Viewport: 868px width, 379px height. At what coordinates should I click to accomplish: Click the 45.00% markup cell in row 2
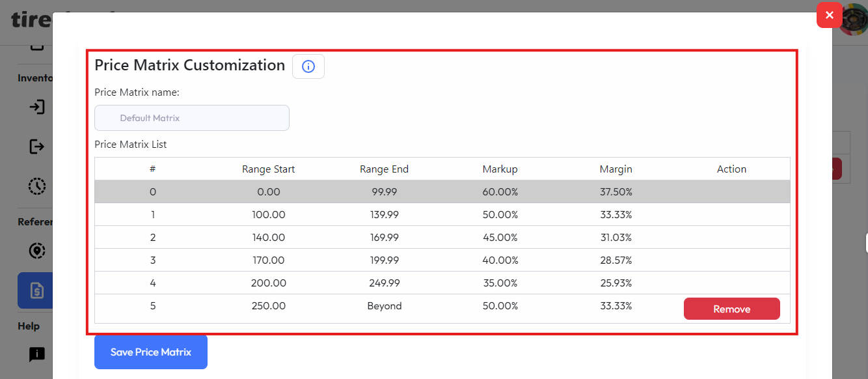tap(500, 238)
